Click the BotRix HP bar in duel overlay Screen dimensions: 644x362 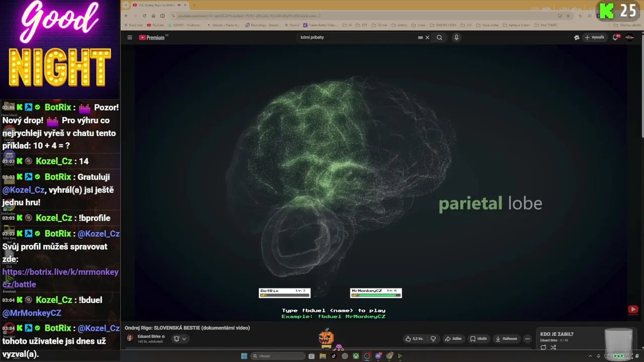click(285, 295)
